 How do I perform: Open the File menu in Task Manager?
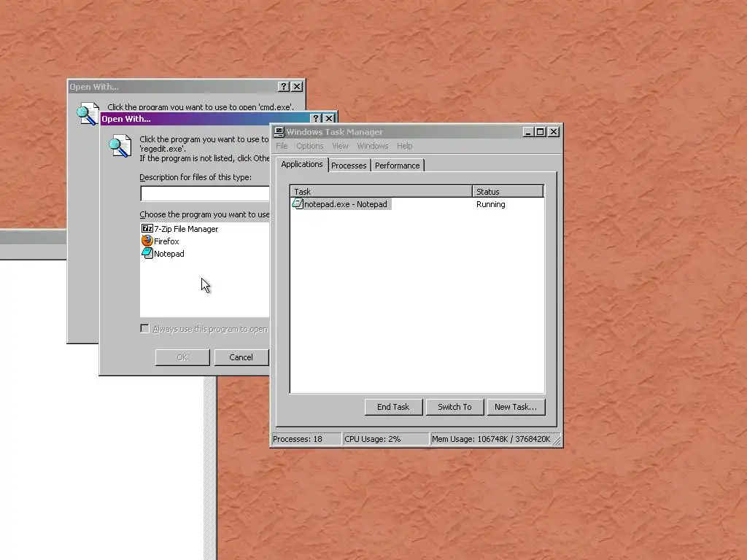282,146
